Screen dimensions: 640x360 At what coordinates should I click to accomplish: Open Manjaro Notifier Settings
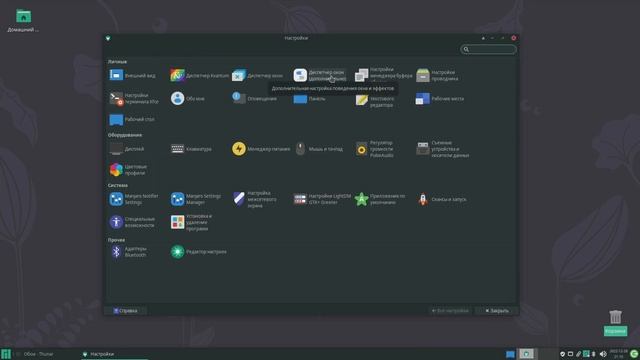tap(134, 199)
